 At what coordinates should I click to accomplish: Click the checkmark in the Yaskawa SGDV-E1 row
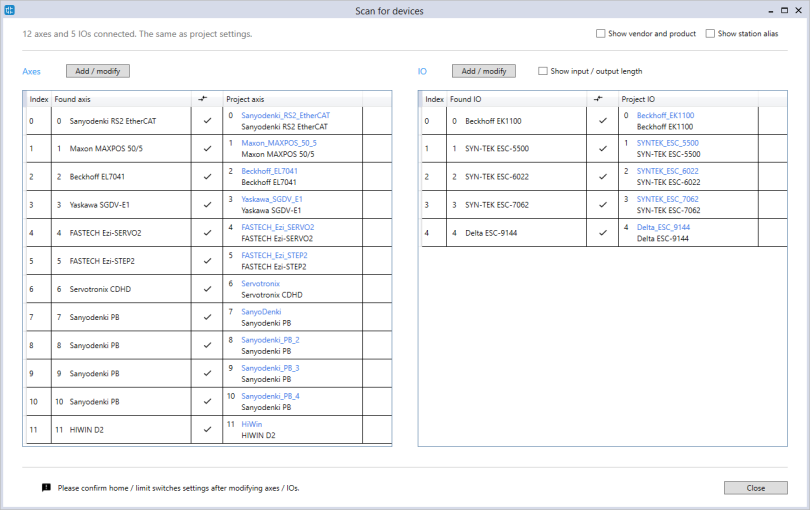point(207,205)
